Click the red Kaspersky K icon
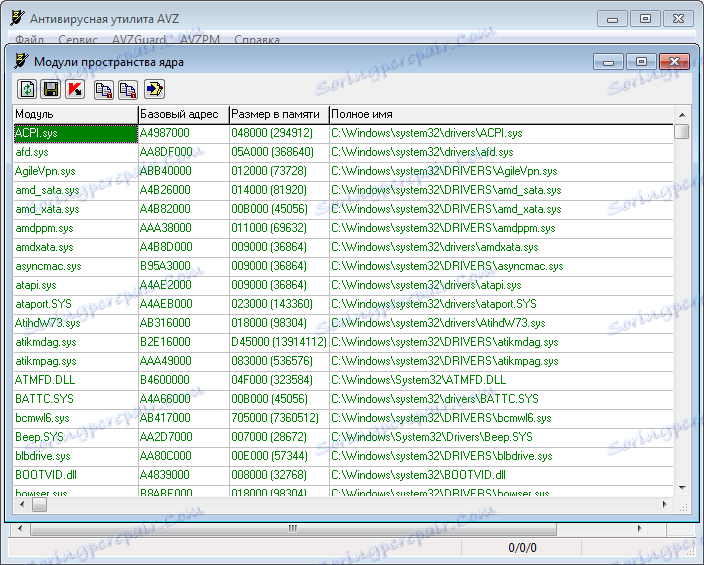This screenshot has height=565, width=704. click(x=75, y=89)
